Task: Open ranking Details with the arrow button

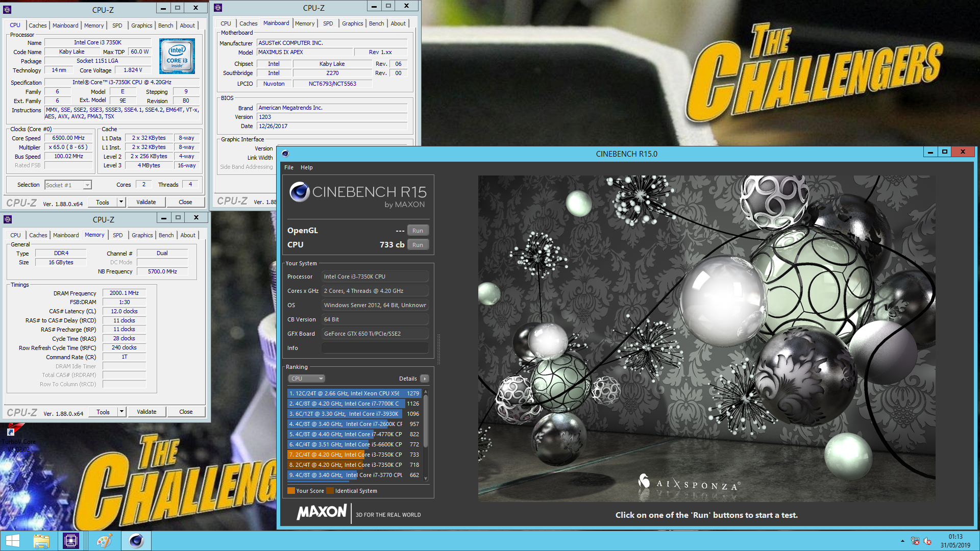Action: click(425, 379)
